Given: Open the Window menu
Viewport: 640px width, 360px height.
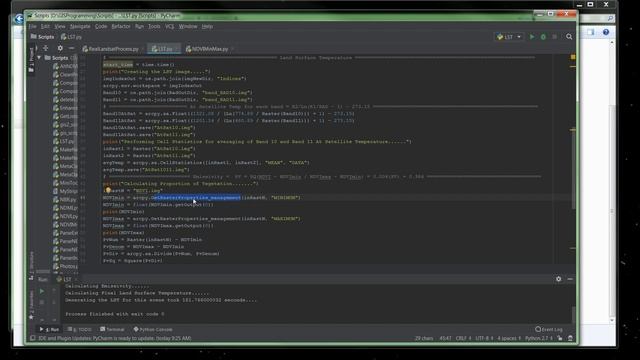Looking at the screenshot, I should coord(188,27).
